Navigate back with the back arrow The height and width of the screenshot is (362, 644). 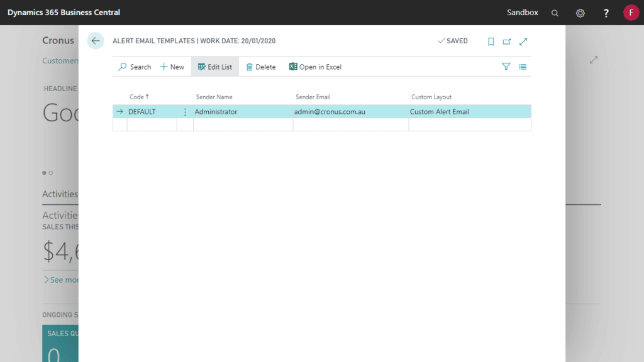click(95, 40)
